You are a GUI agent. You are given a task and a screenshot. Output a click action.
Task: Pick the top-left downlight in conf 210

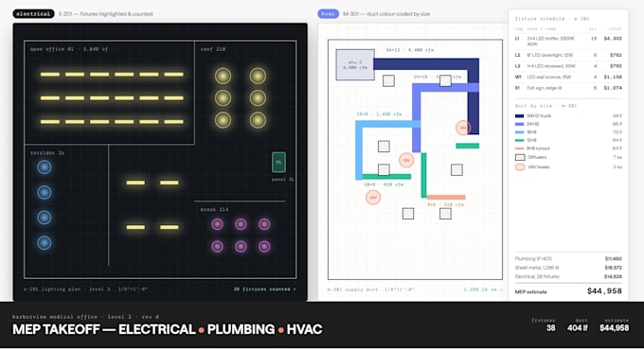coord(223,76)
